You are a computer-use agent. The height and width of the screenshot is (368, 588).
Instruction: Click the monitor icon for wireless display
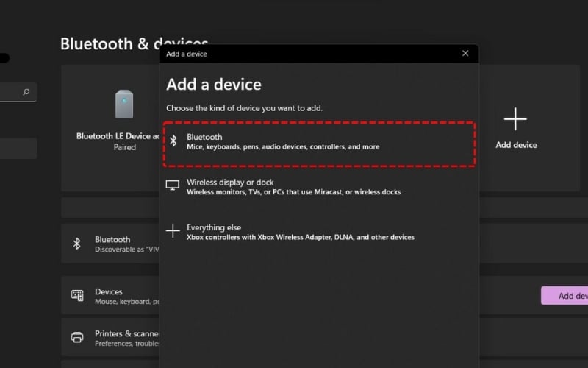[173, 185]
